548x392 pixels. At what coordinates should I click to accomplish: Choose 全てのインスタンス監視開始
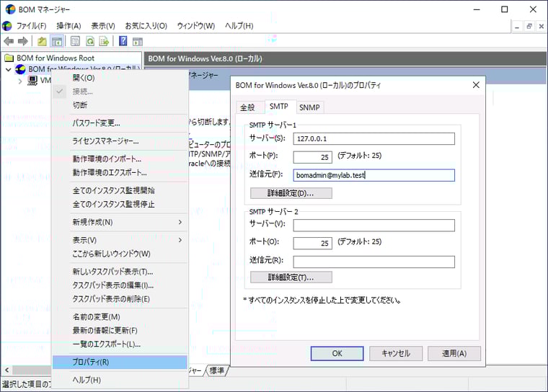coord(120,190)
